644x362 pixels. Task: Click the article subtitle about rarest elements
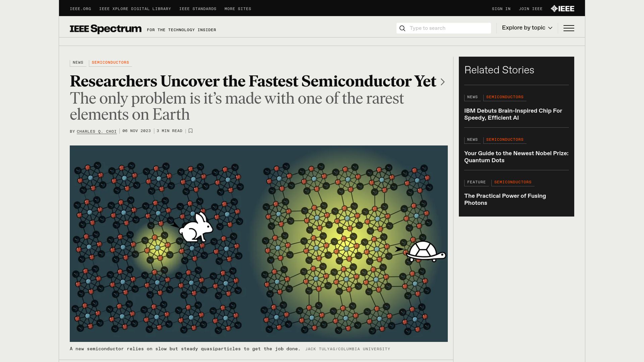pos(237,106)
